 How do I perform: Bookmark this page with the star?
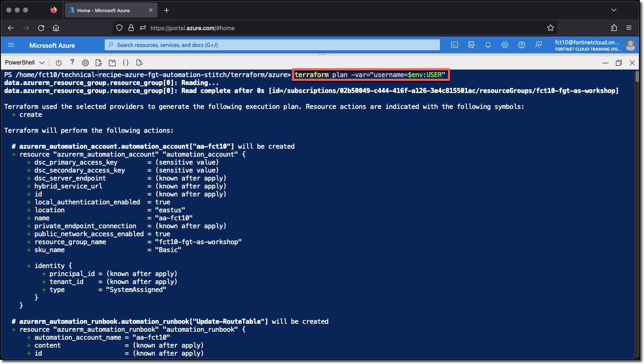(x=551, y=28)
